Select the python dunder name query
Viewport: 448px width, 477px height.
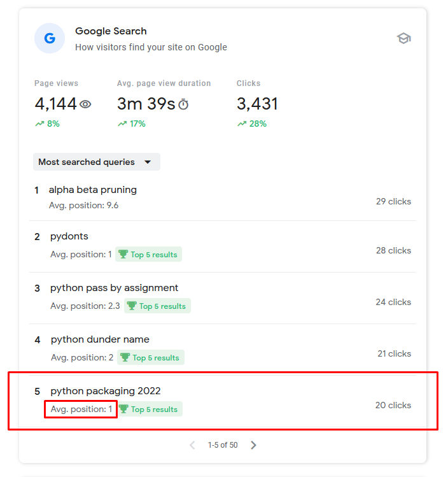click(100, 339)
